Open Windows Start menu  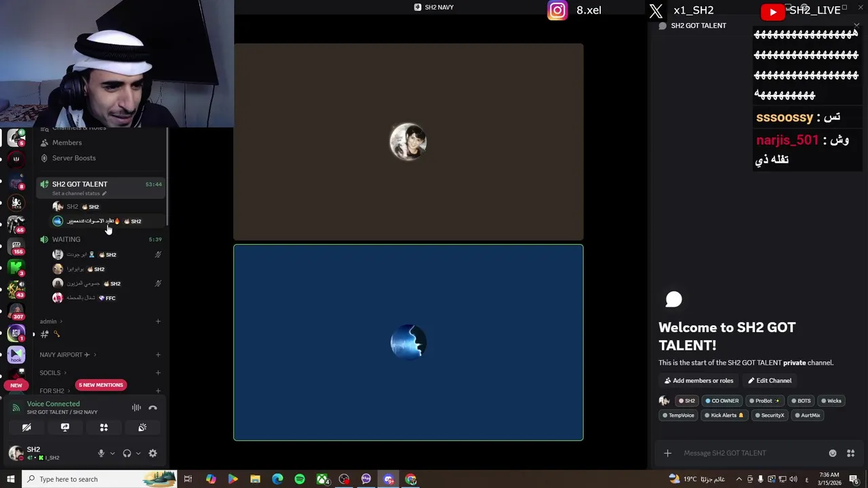pyautogui.click(x=10, y=479)
